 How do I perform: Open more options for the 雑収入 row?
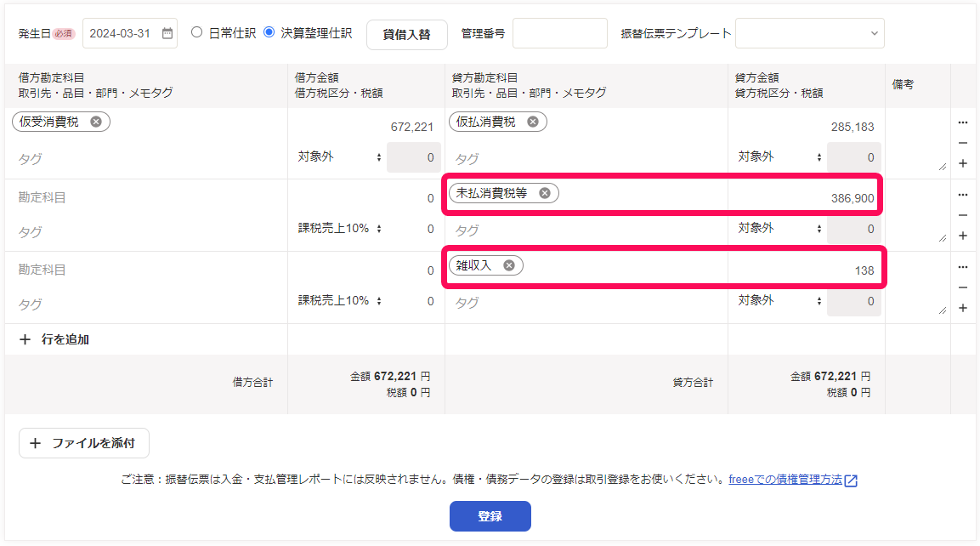pyautogui.click(x=962, y=267)
